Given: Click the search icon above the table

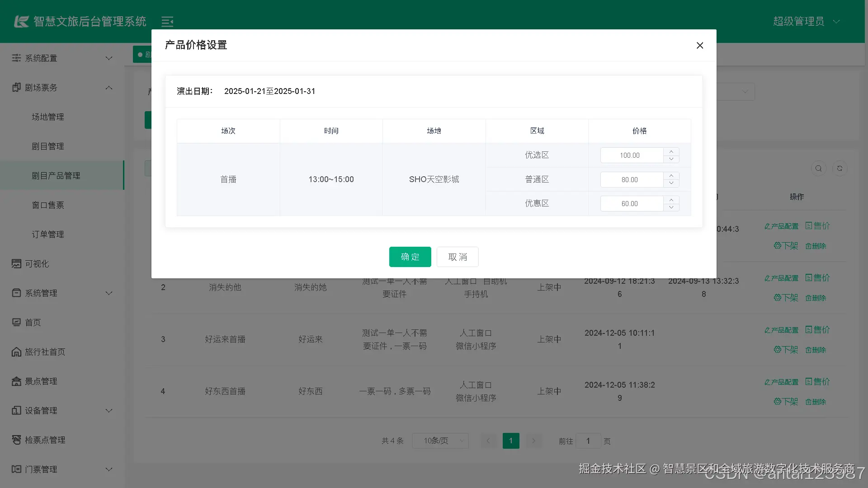Looking at the screenshot, I should (x=818, y=169).
